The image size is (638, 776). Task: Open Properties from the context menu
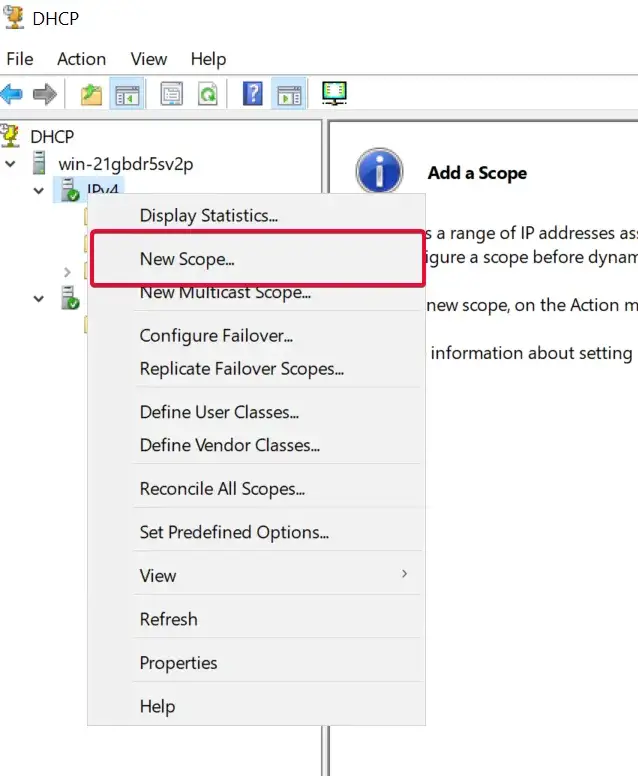tap(178, 663)
